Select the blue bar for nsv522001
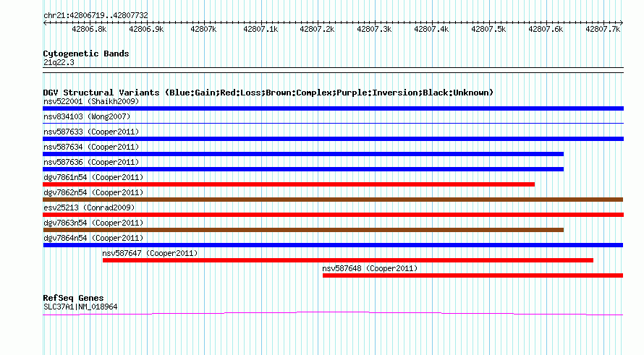The width and height of the screenshot is (644, 355). coord(333,108)
